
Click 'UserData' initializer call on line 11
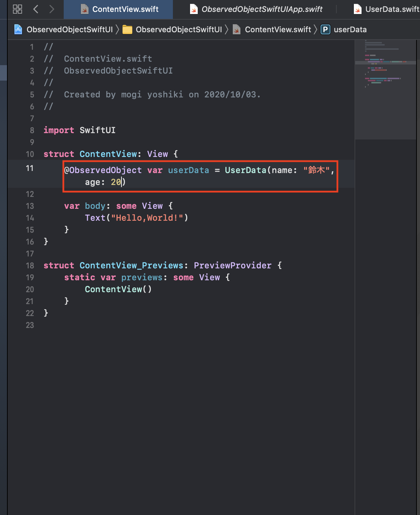click(245, 170)
